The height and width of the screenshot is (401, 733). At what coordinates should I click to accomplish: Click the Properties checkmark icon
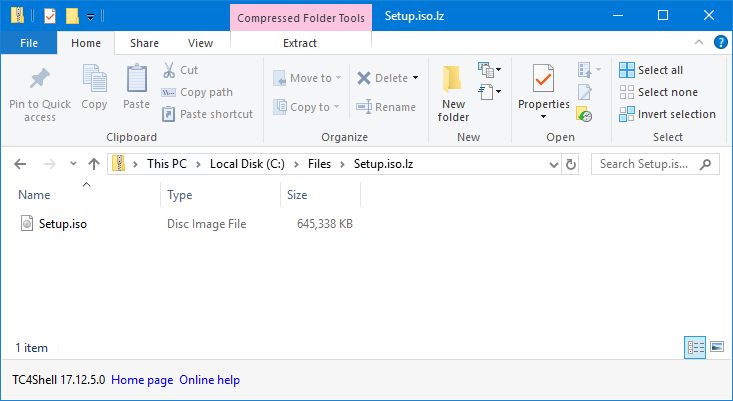(x=543, y=79)
